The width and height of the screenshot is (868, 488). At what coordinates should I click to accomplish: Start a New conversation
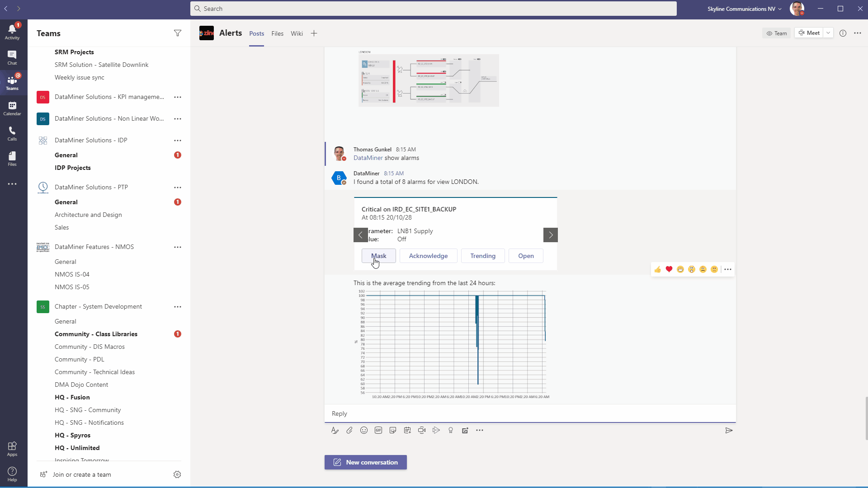click(x=366, y=462)
